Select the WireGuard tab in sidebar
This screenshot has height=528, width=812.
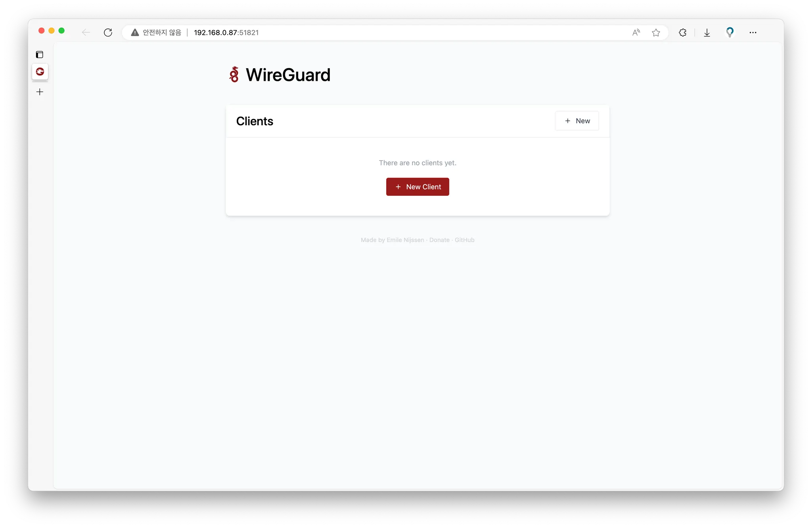[x=40, y=72]
